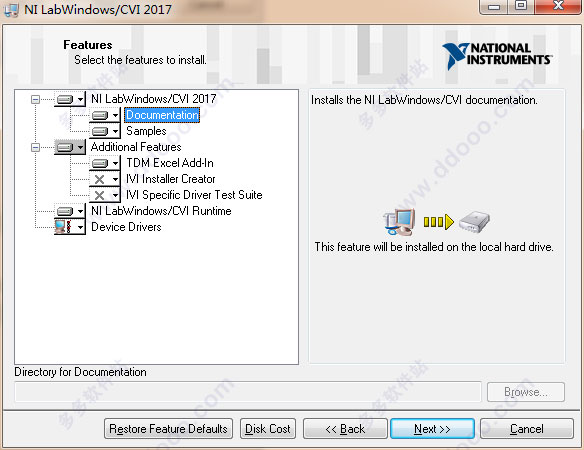The height and width of the screenshot is (450, 584).
Task: Collapse the Additional Features tree node
Action: [x=35, y=147]
